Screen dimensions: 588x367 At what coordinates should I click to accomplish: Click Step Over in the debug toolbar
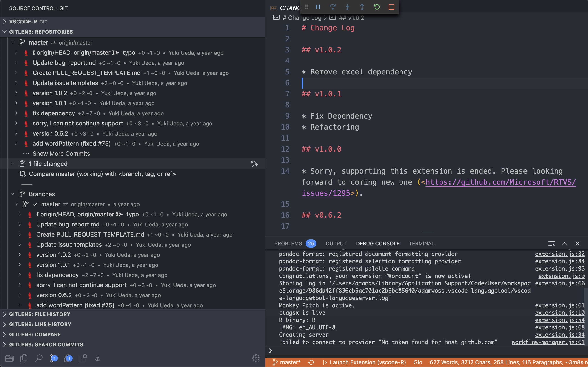pyautogui.click(x=333, y=7)
